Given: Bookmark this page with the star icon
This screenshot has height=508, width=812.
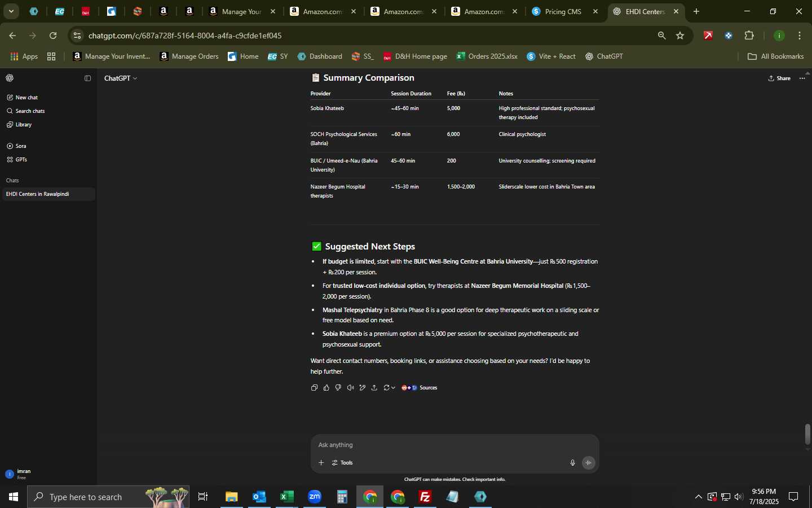Looking at the screenshot, I should [680, 36].
